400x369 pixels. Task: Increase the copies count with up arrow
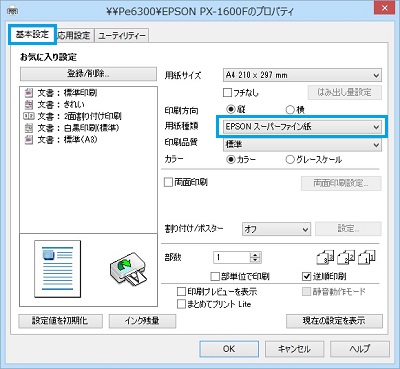coord(255,254)
